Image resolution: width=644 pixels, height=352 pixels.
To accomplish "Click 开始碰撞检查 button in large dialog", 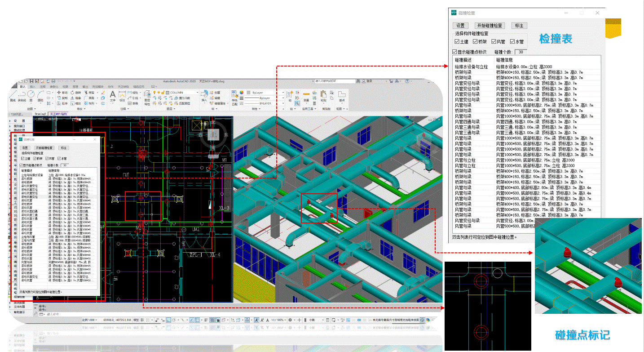I will point(490,26).
